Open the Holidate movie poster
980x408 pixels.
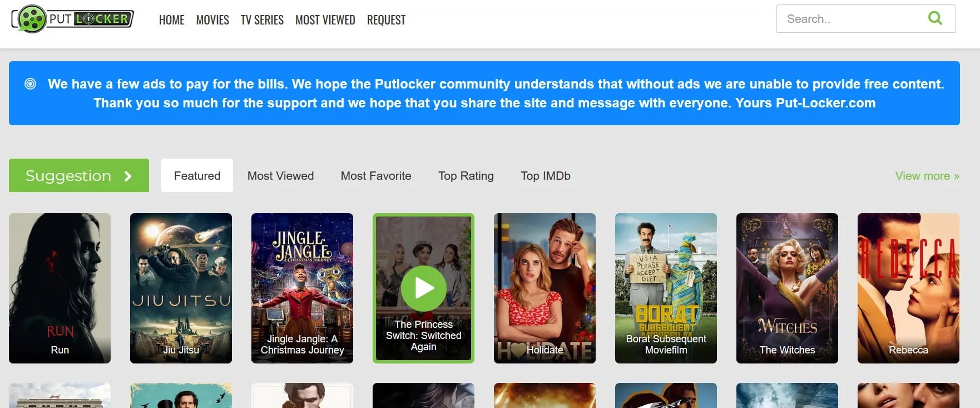coord(545,288)
